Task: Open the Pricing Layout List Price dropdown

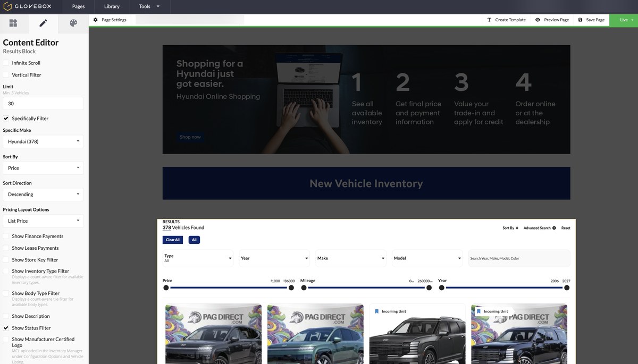Action: pyautogui.click(x=43, y=221)
